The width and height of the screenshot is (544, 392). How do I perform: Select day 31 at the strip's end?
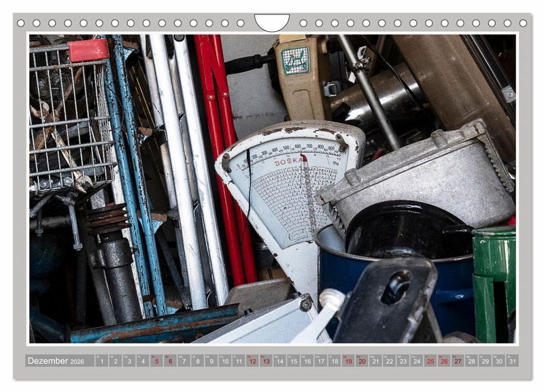pos(512,361)
